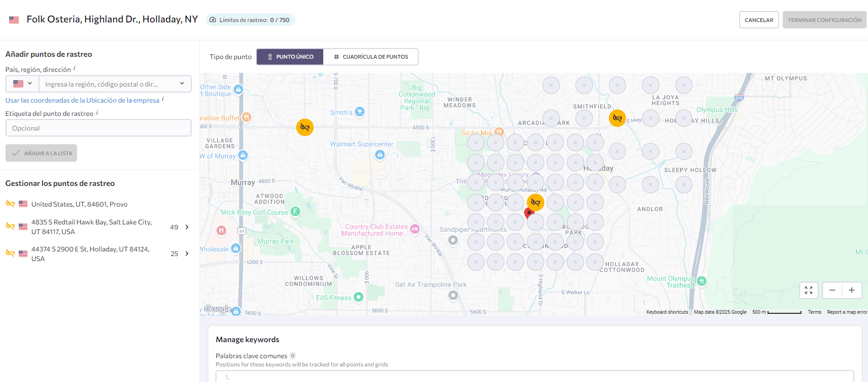
Task: Click Sicilia Mia restaurant icon
Action: tap(499, 132)
